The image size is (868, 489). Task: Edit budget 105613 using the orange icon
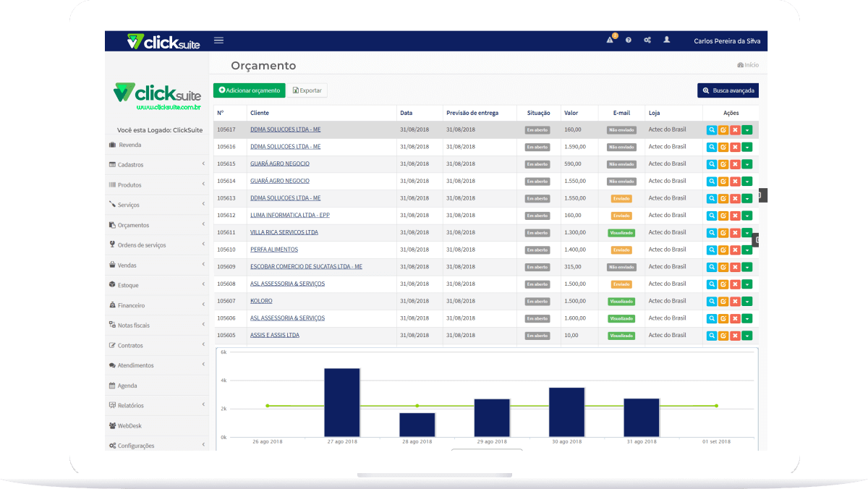(x=723, y=198)
